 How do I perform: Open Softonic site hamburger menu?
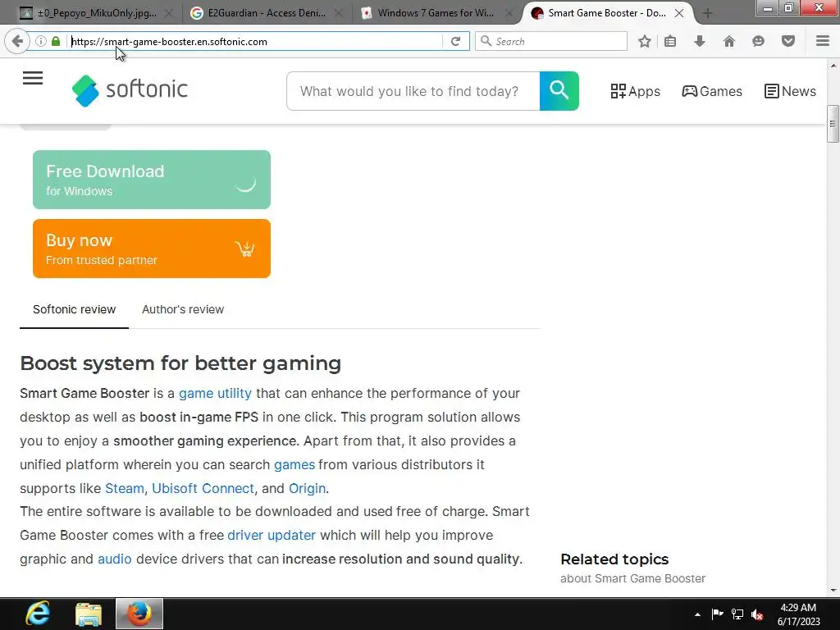tap(33, 78)
